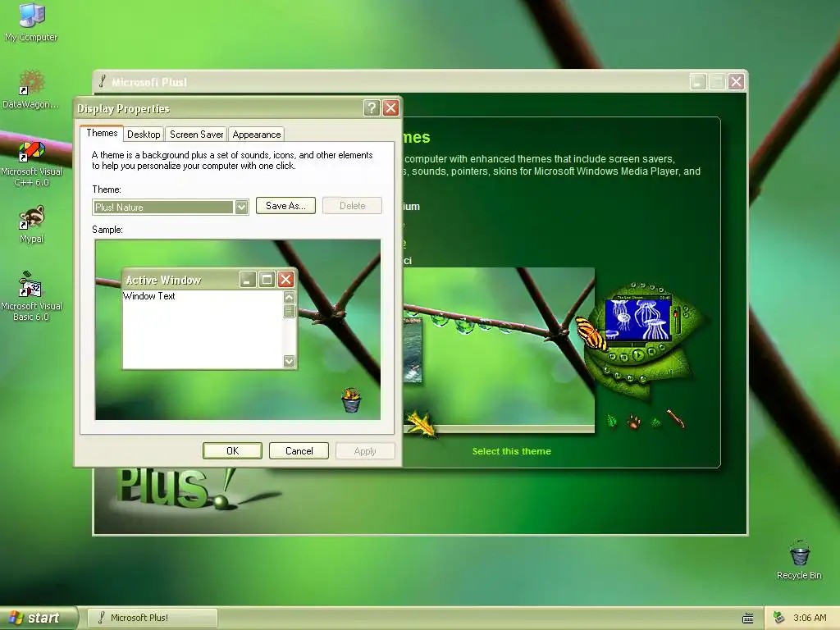Click the 3:06 AM clock
This screenshot has width=840, height=630.
point(810,618)
